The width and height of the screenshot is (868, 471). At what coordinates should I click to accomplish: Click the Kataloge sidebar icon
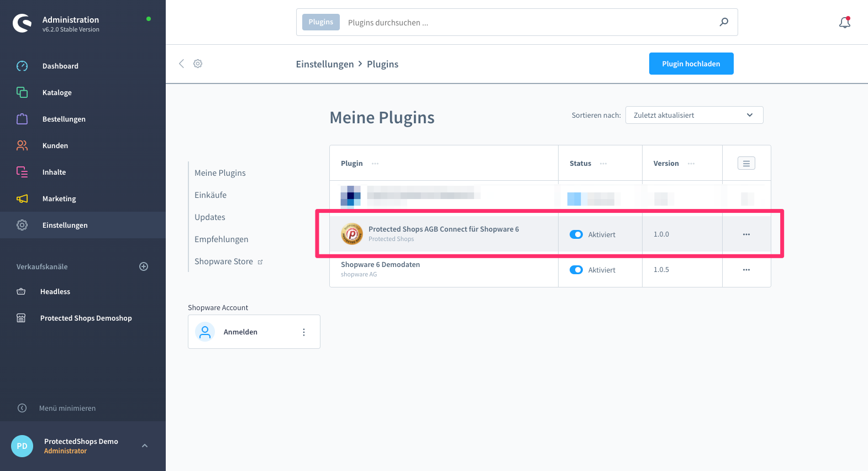pyautogui.click(x=22, y=92)
